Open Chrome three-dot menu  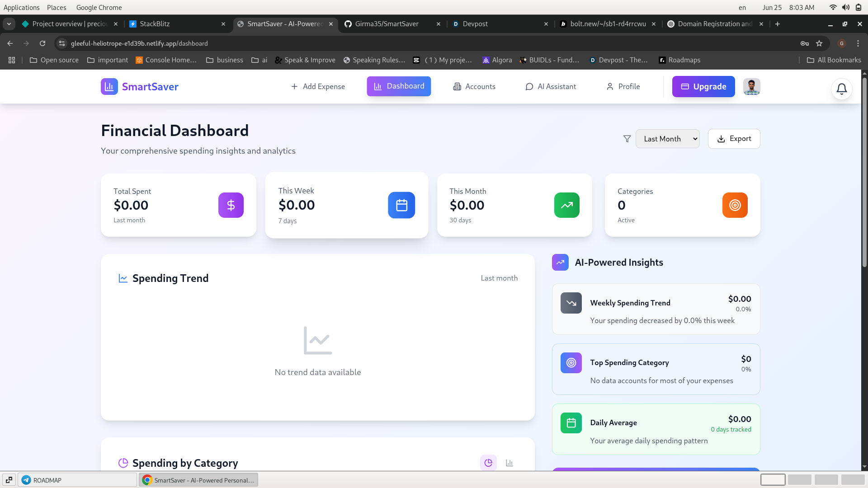(858, 43)
